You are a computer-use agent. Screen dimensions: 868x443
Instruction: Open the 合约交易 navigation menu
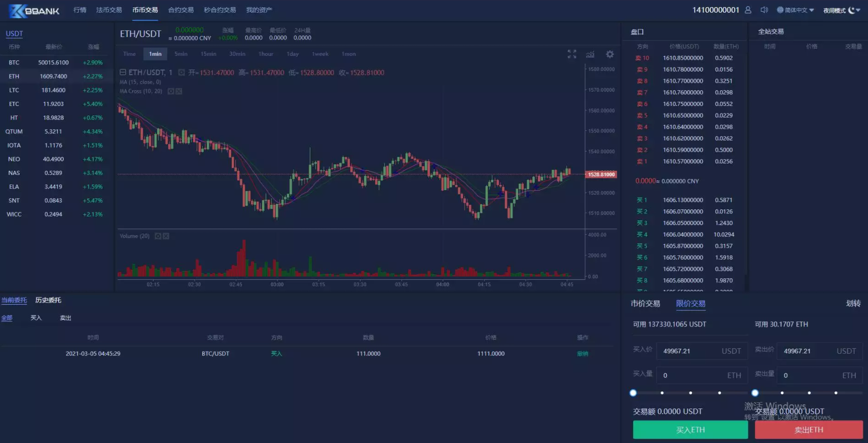click(x=181, y=10)
